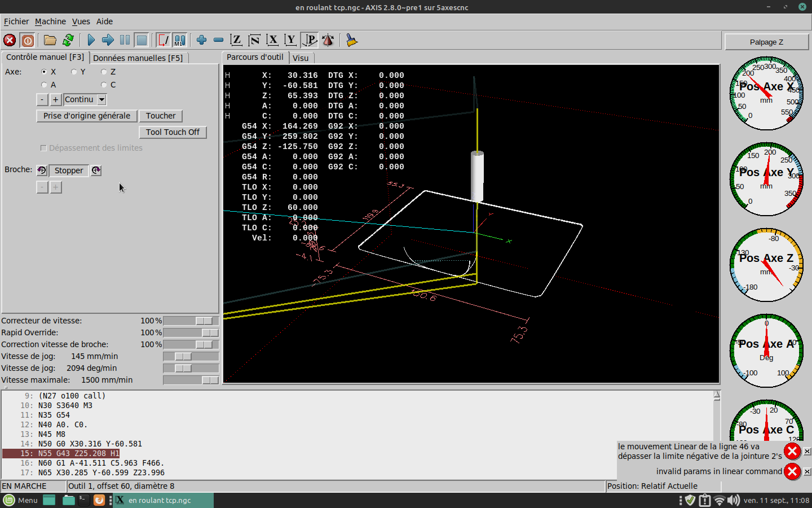
Task: Select the Y axis radio button
Action: pos(74,72)
